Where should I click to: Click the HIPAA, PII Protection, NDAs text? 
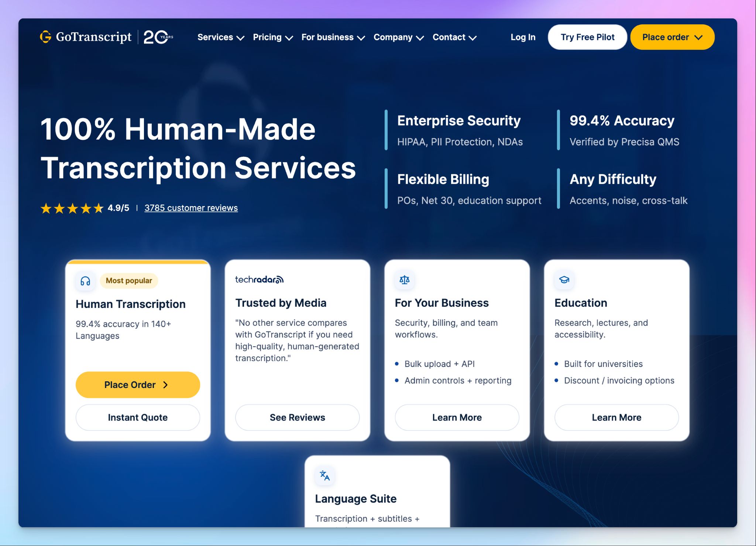460,142
